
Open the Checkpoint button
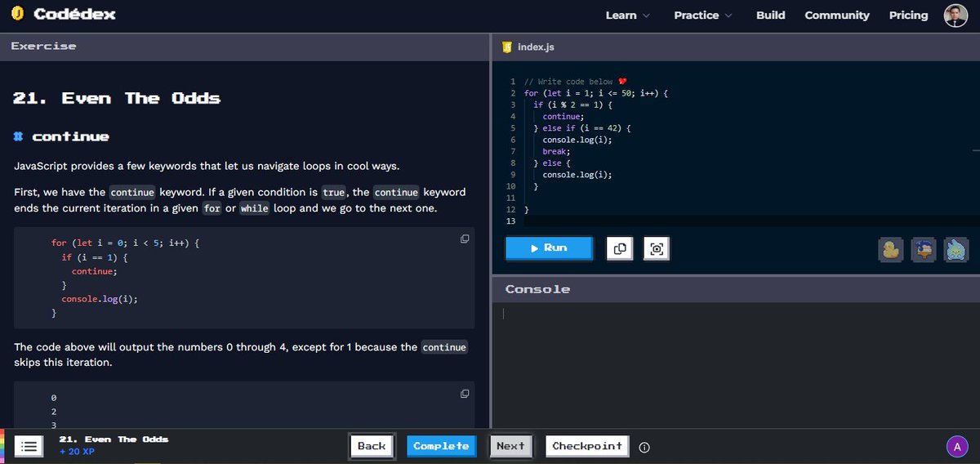587,446
